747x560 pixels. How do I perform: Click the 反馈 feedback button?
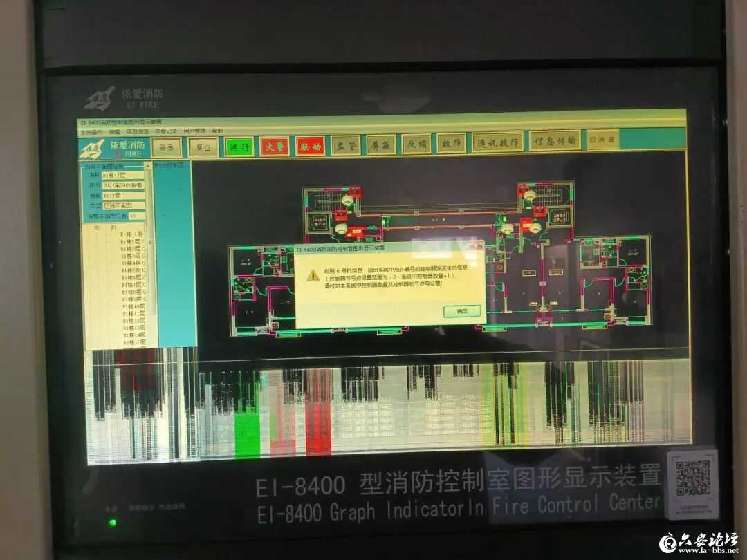coord(416,144)
